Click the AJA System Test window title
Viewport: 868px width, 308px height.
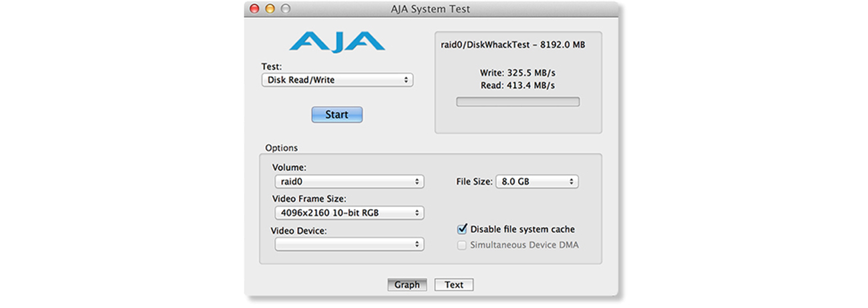pyautogui.click(x=430, y=9)
